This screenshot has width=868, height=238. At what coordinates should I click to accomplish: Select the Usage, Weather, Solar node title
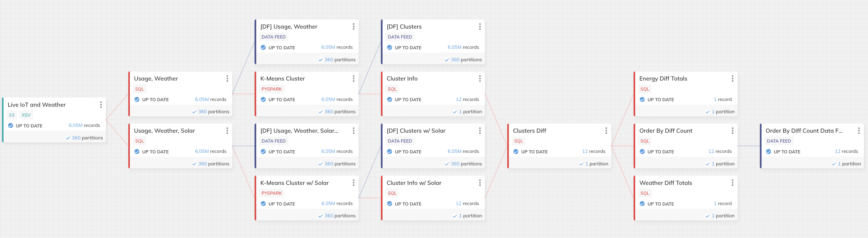(165, 131)
